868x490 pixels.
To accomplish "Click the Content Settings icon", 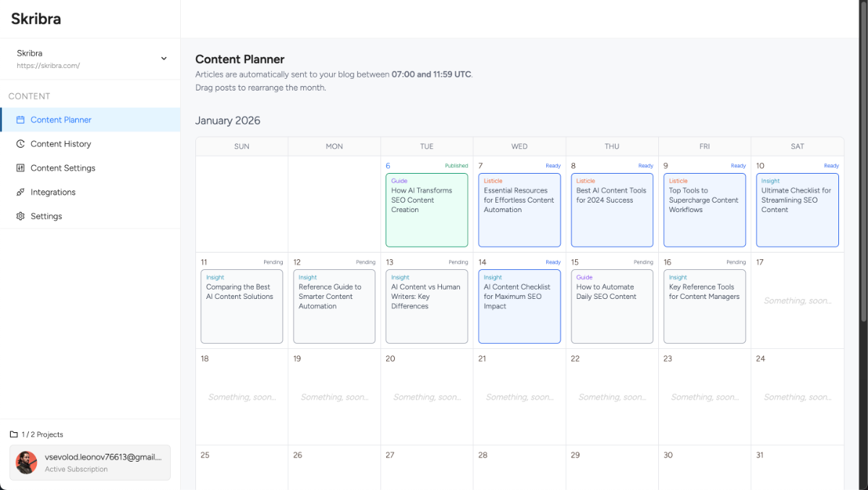I will (x=21, y=168).
